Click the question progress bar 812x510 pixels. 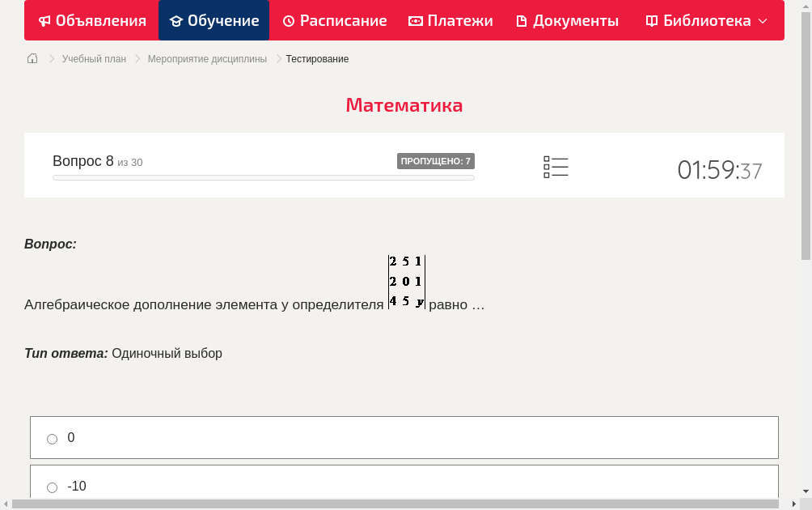click(263, 177)
